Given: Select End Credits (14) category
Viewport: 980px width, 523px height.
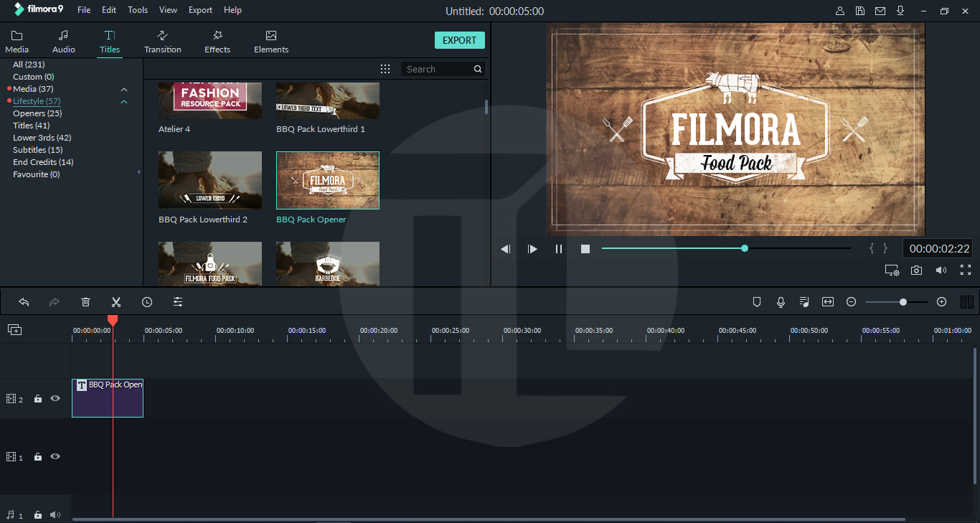Looking at the screenshot, I should click(x=43, y=162).
